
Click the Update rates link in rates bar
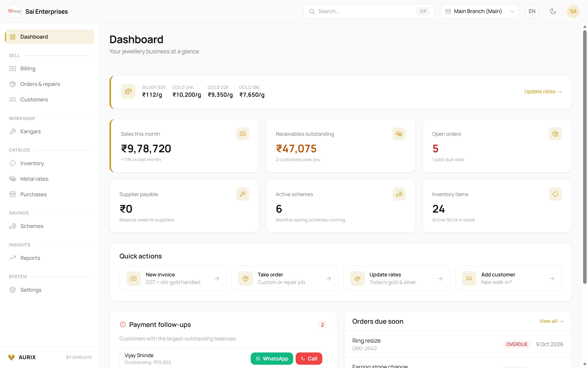tap(543, 92)
